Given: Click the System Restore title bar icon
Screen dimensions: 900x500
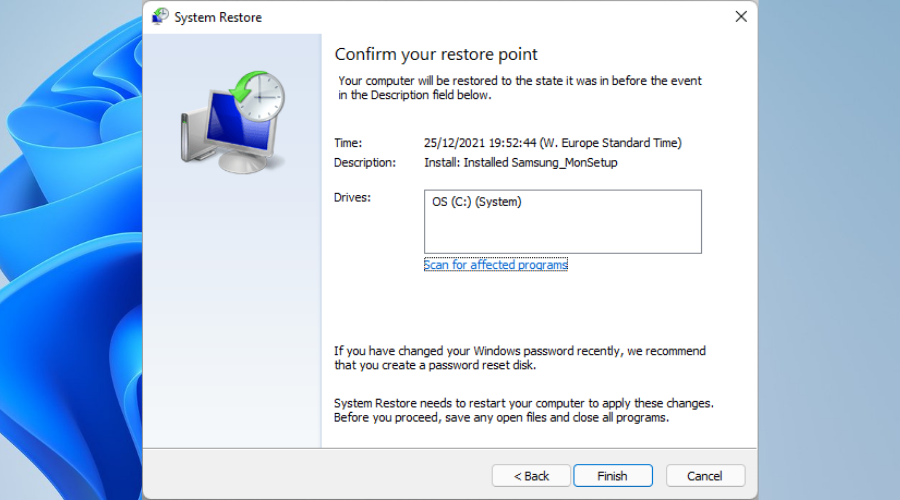Looking at the screenshot, I should (161, 17).
